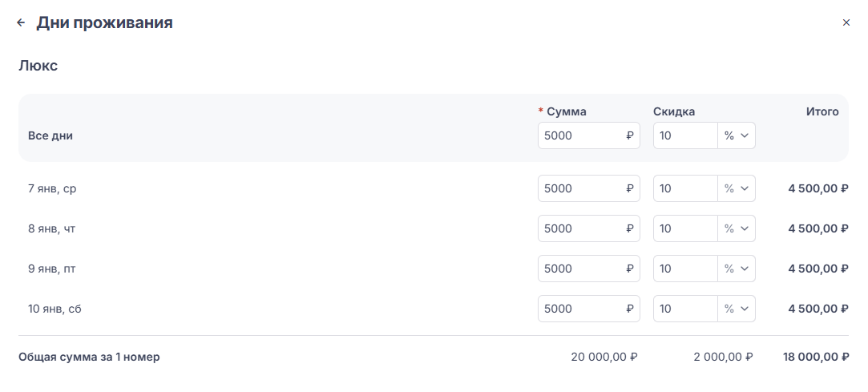The height and width of the screenshot is (392, 868).
Task: Click the Сумма field for Все дни
Action: click(580, 136)
